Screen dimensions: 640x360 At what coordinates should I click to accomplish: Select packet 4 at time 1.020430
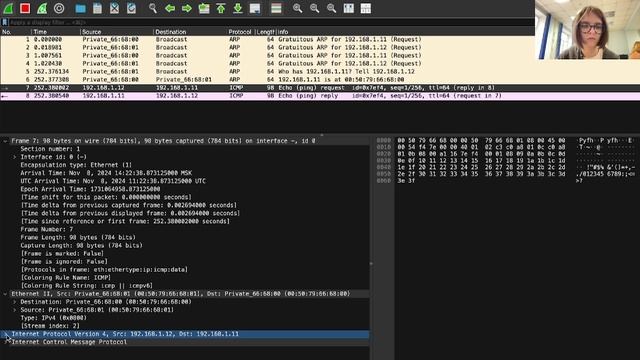coord(320,64)
